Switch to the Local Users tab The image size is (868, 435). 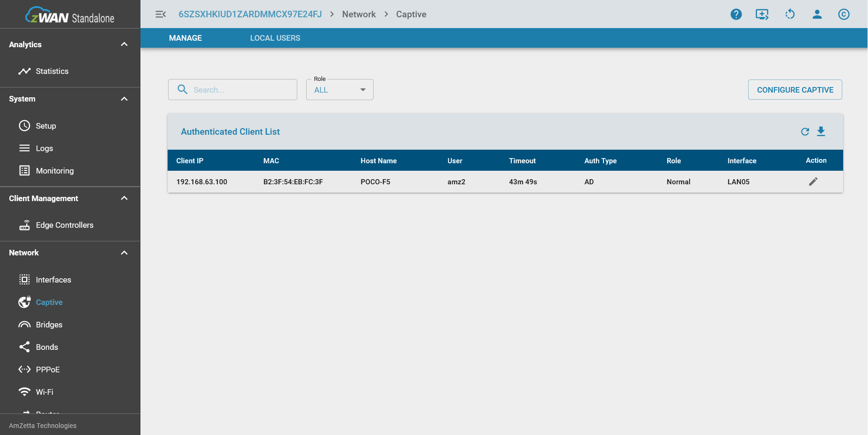pyautogui.click(x=275, y=38)
